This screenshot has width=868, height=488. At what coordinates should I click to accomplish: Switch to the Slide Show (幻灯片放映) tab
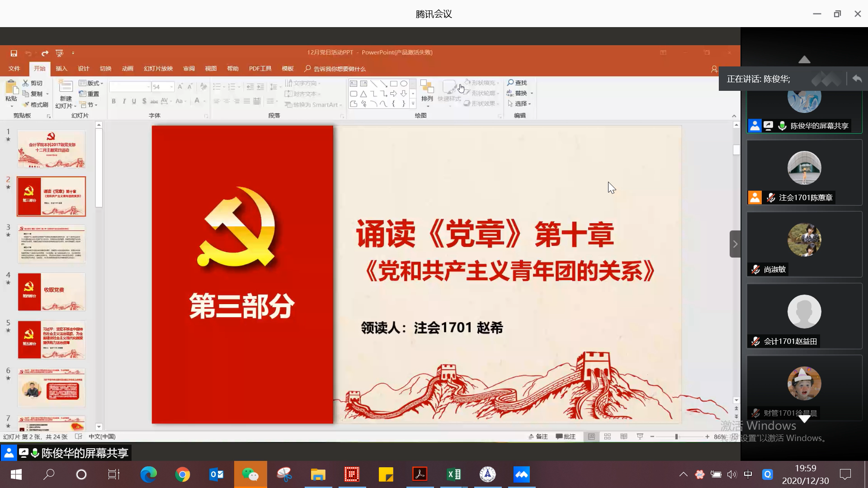click(158, 69)
